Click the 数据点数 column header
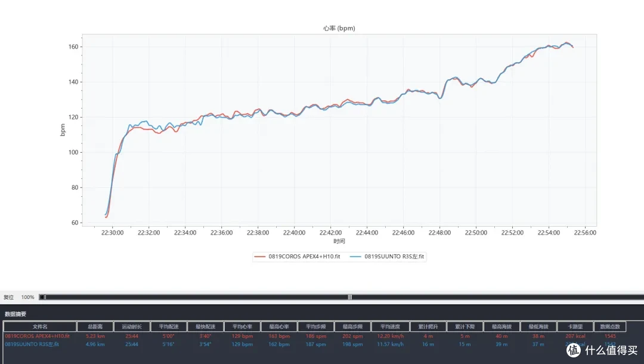This screenshot has width=644, height=364. coord(610,326)
